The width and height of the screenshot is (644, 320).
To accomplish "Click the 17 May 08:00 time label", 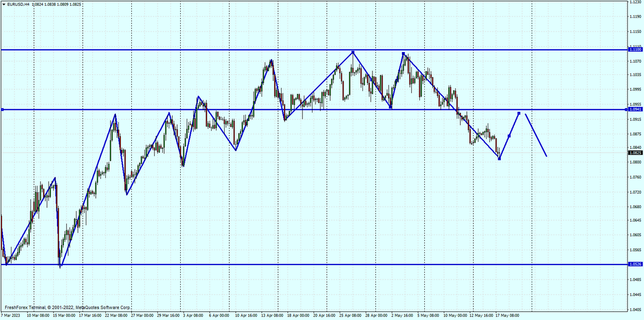I will tap(508, 316).
